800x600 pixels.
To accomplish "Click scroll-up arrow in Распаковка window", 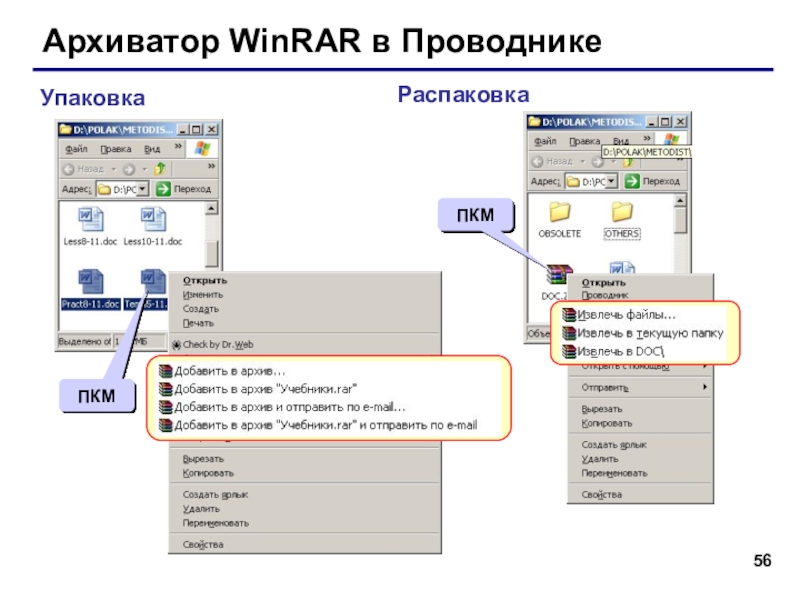I will click(680, 201).
